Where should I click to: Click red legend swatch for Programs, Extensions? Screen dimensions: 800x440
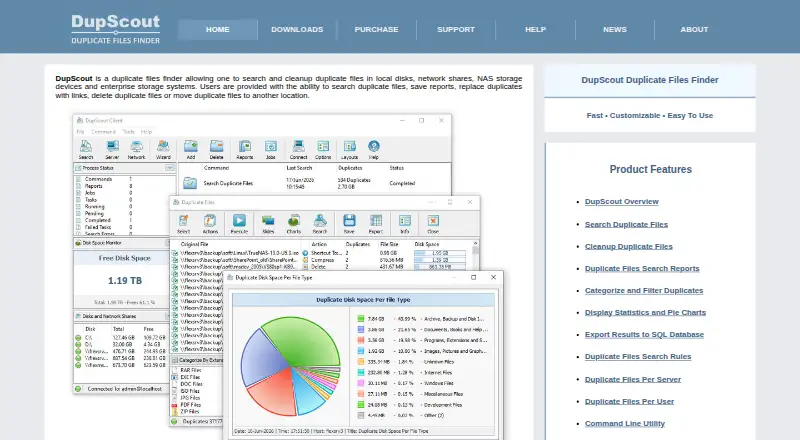tap(361, 340)
